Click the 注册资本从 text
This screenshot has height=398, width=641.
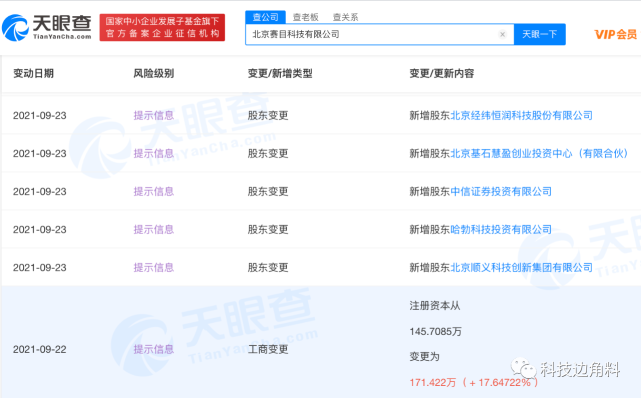point(435,306)
